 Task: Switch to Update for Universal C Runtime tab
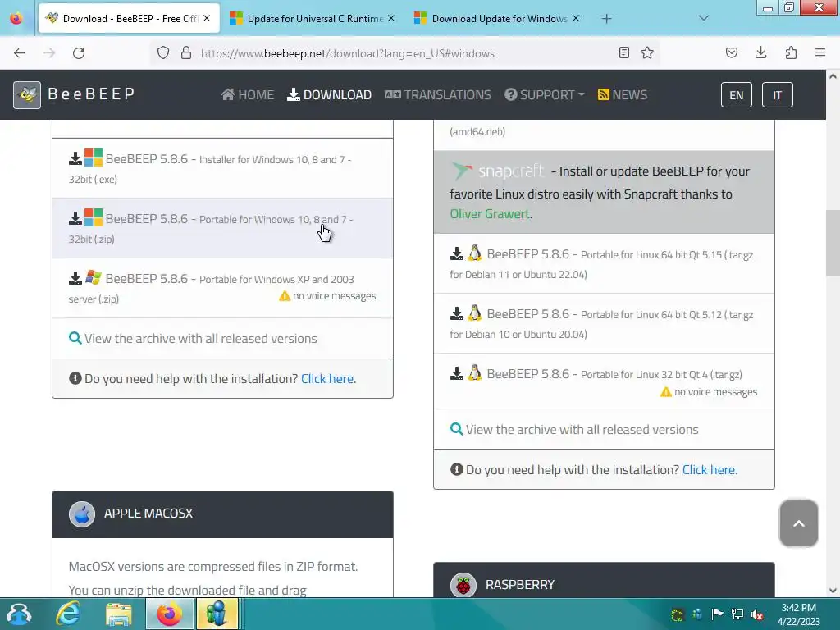tap(313, 19)
